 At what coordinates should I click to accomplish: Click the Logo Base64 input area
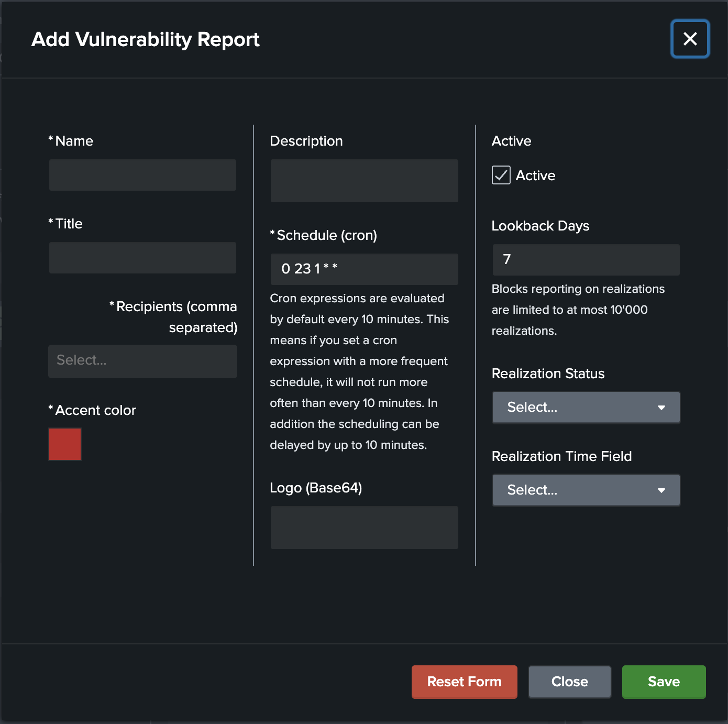pyautogui.click(x=363, y=528)
